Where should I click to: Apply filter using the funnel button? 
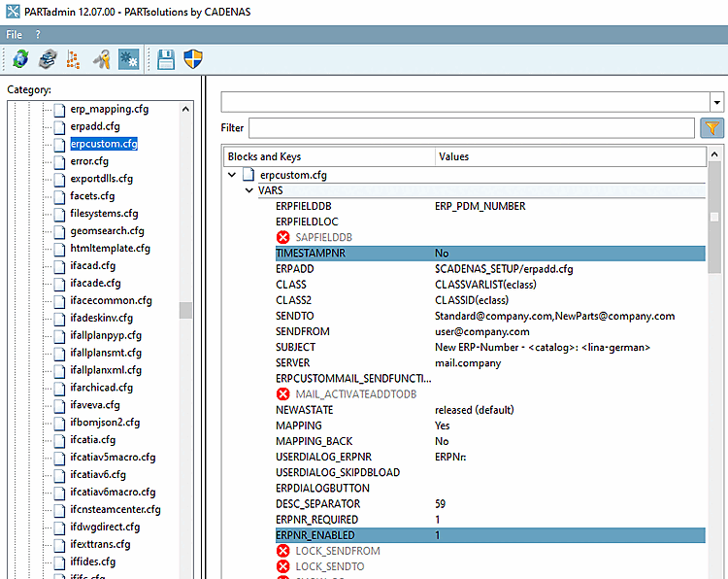[x=711, y=128]
